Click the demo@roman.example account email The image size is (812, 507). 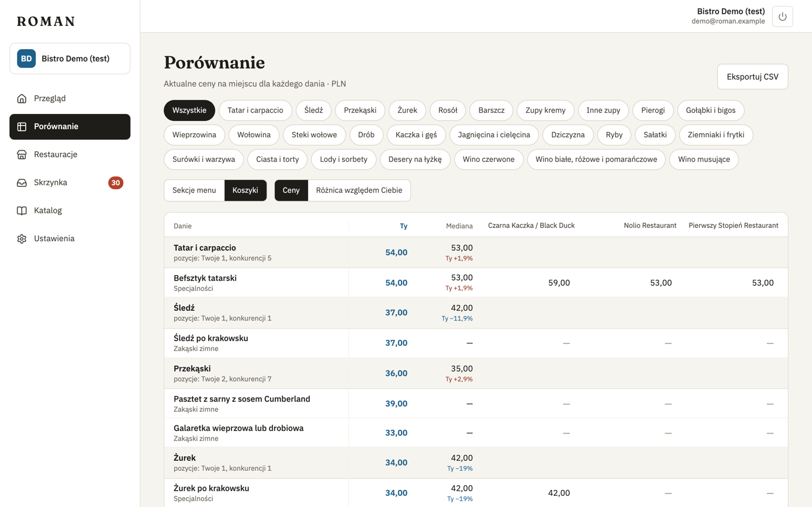pos(728,21)
